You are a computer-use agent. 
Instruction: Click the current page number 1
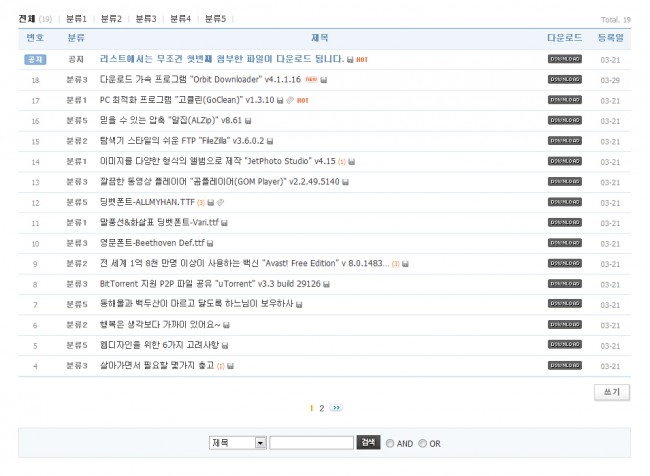tap(311, 408)
